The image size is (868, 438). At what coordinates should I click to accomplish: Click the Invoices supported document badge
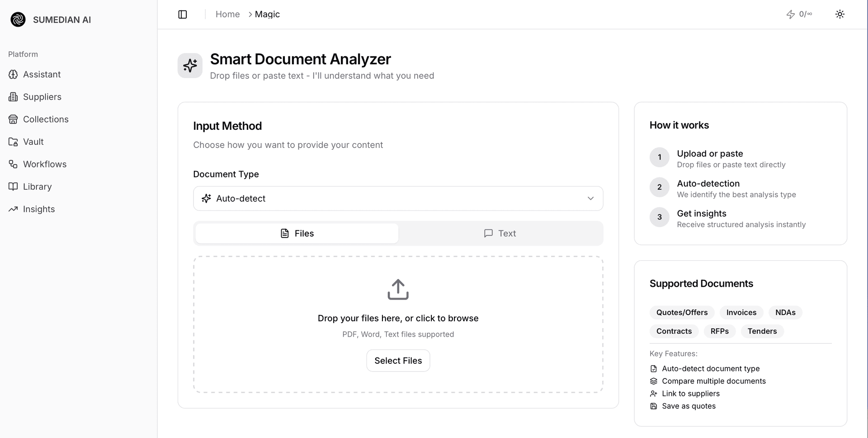pos(741,313)
